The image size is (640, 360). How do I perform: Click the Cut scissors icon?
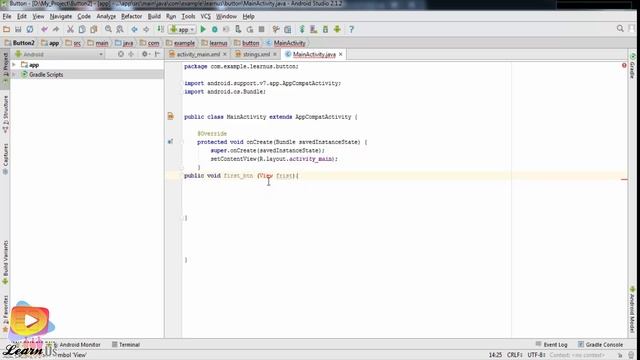(70, 29)
